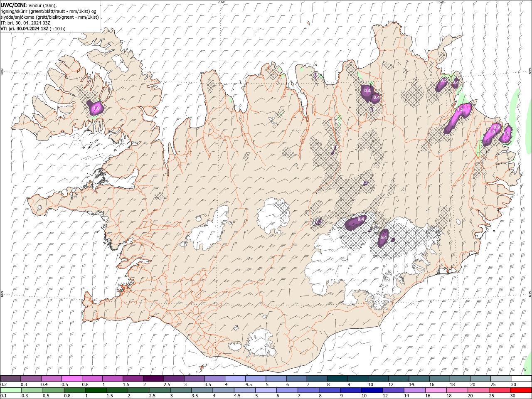Click the '(+10 h)' forecast offset text
Screen dimensions: 532x399
[58, 29]
